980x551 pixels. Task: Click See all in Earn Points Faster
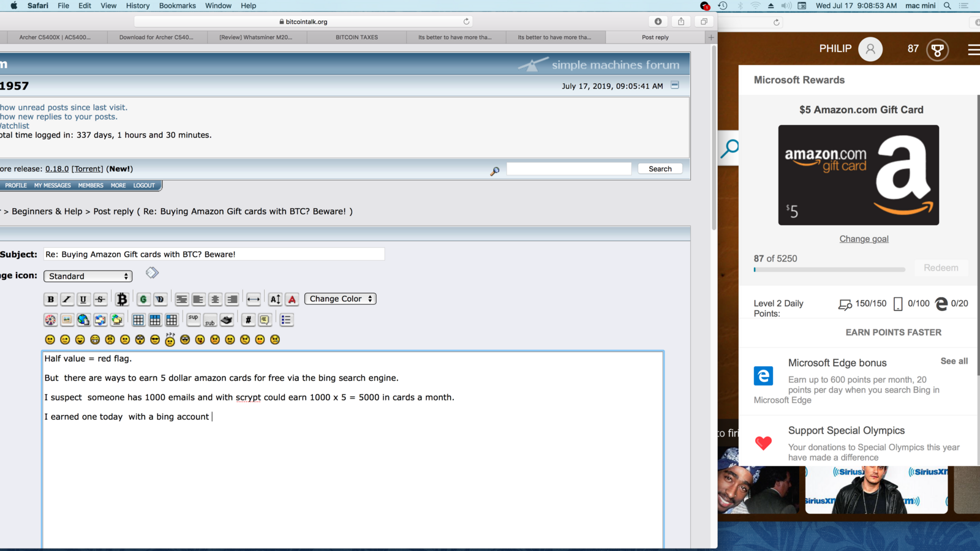(954, 361)
